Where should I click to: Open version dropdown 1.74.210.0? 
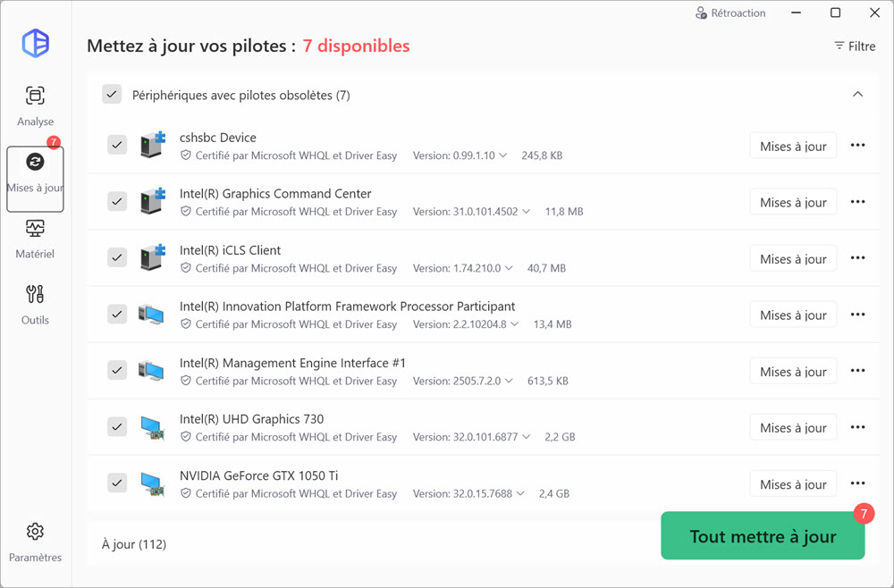pos(463,268)
